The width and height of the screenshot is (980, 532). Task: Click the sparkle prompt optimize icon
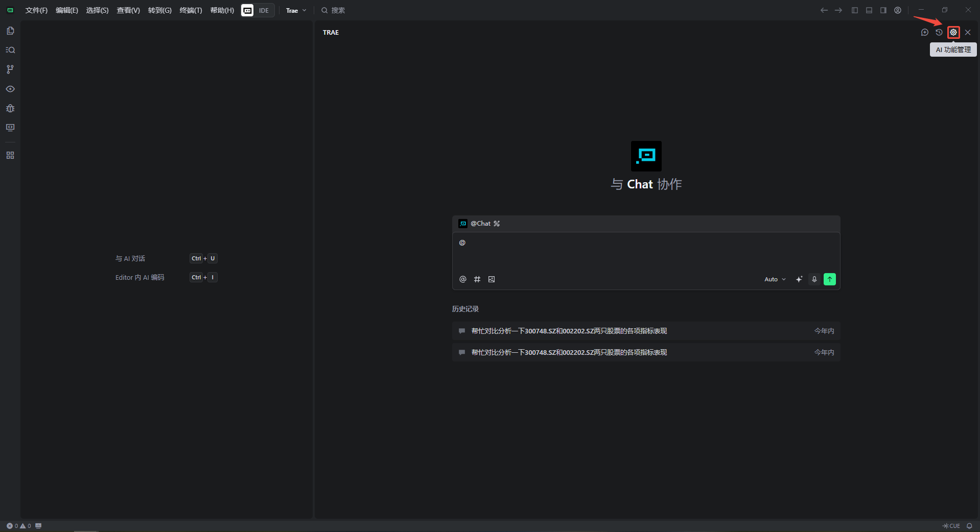(x=799, y=279)
